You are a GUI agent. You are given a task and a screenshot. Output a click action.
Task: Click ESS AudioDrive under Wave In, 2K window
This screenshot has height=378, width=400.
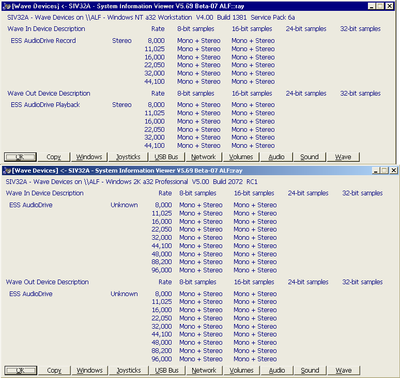[x=31, y=205]
